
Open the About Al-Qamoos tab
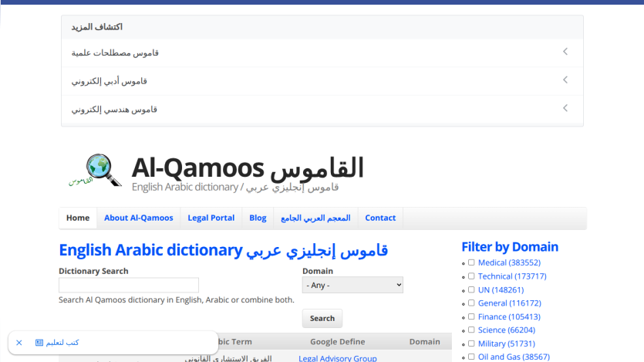138,218
